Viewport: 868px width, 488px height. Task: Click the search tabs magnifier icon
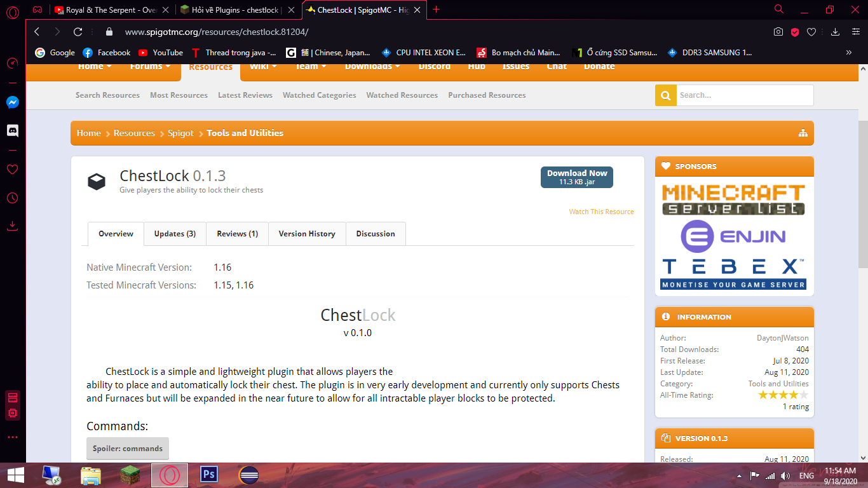779,10
